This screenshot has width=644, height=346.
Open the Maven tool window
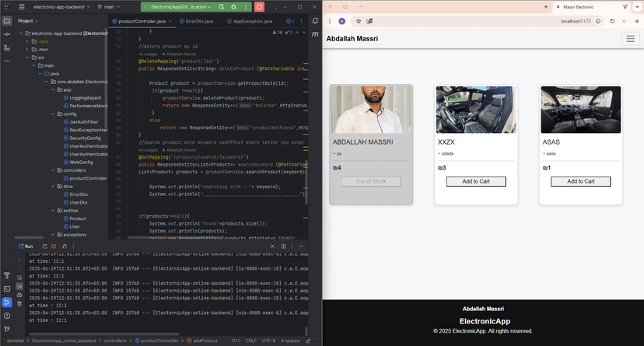(x=315, y=34)
